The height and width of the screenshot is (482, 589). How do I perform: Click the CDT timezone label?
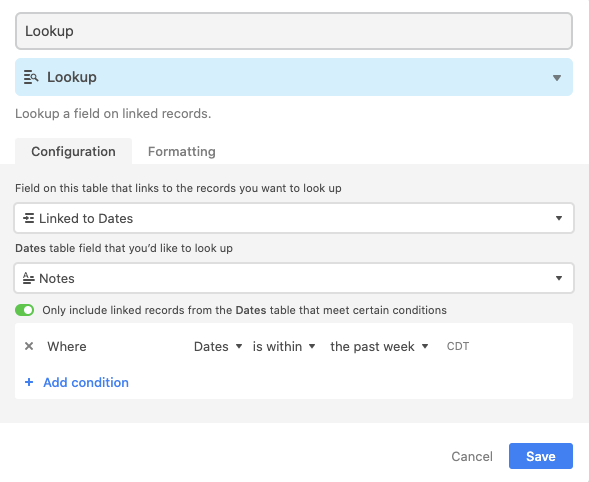pos(458,346)
